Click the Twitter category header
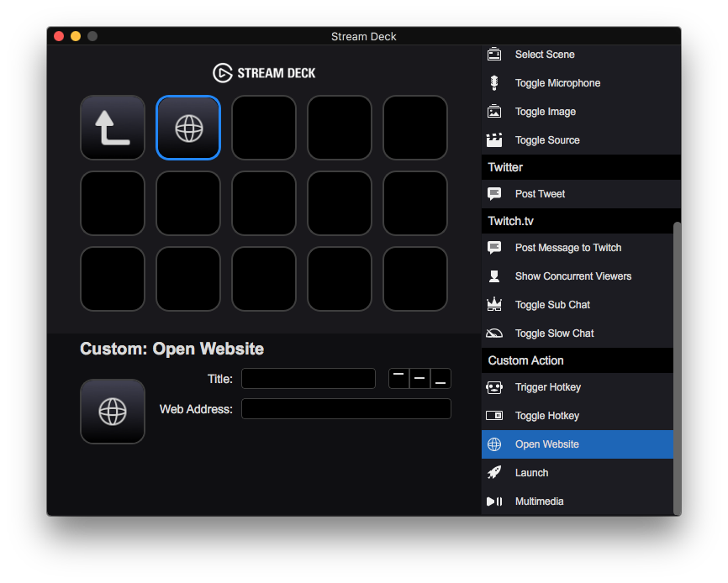Screen dimensions: 728x583 pyautogui.click(x=581, y=167)
